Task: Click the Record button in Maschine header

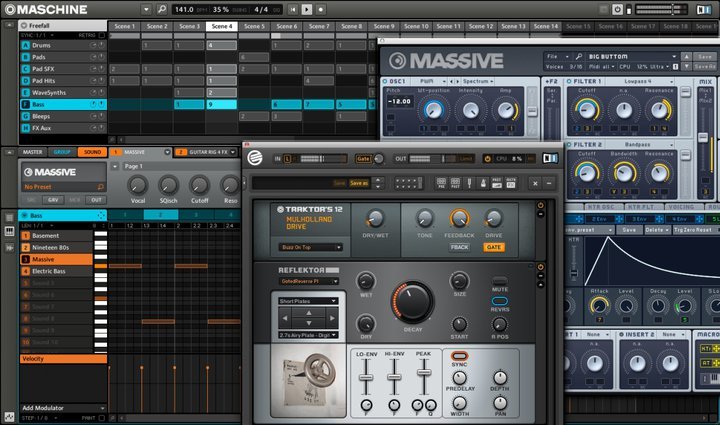Action: pos(321,9)
